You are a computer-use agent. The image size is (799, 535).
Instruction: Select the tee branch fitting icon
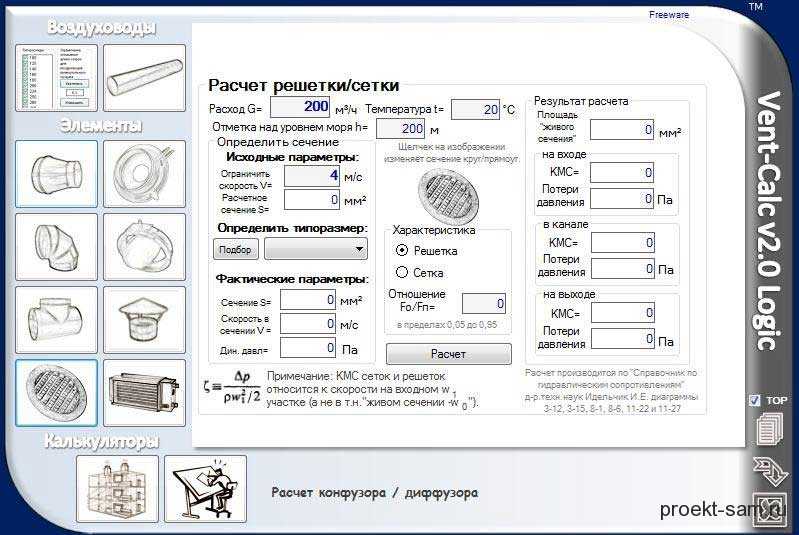pos(57,320)
